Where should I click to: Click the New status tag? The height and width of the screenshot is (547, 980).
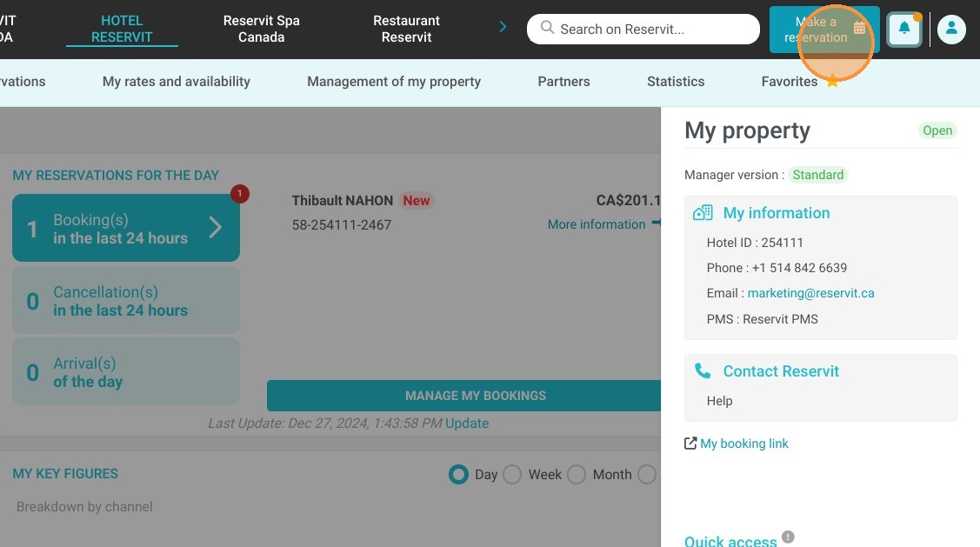coord(417,201)
